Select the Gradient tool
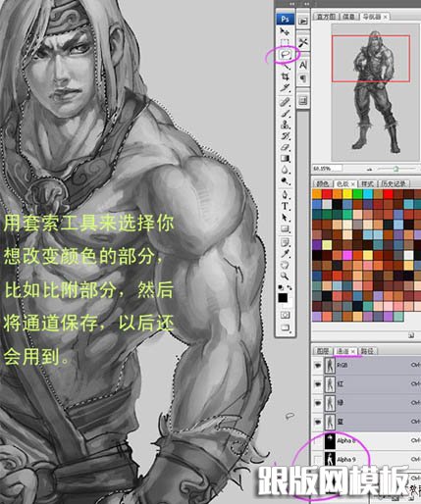The image size is (421, 504). pos(286,159)
